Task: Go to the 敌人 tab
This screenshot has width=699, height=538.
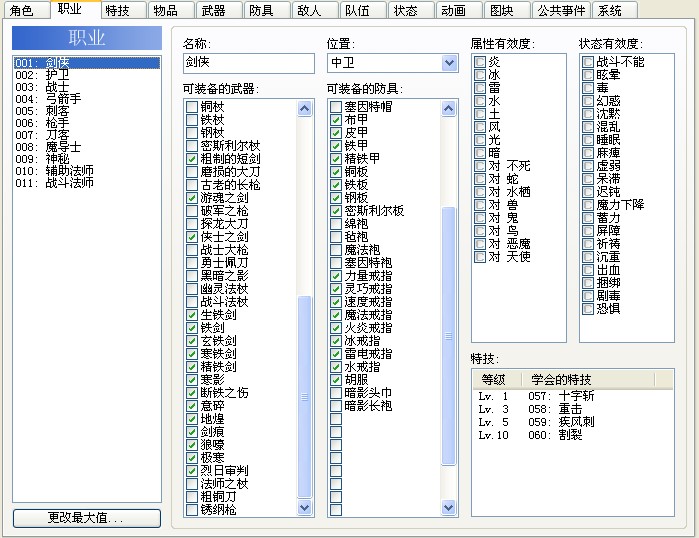Action: click(315, 10)
